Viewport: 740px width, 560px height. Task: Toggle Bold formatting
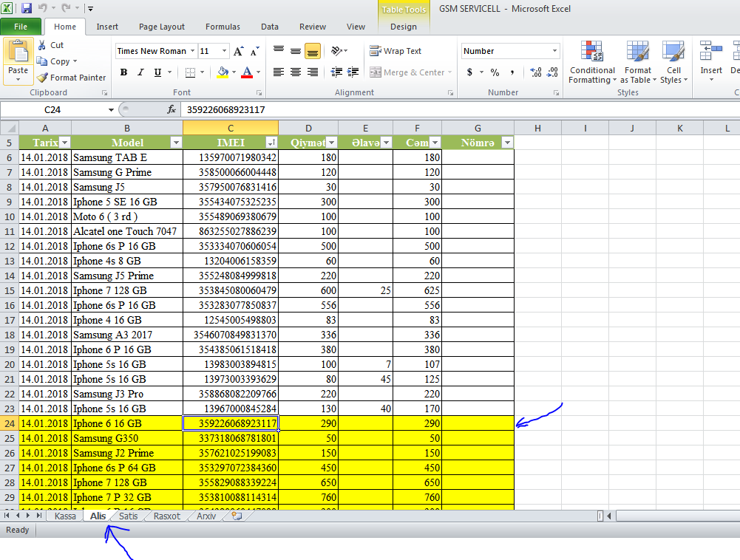click(123, 72)
